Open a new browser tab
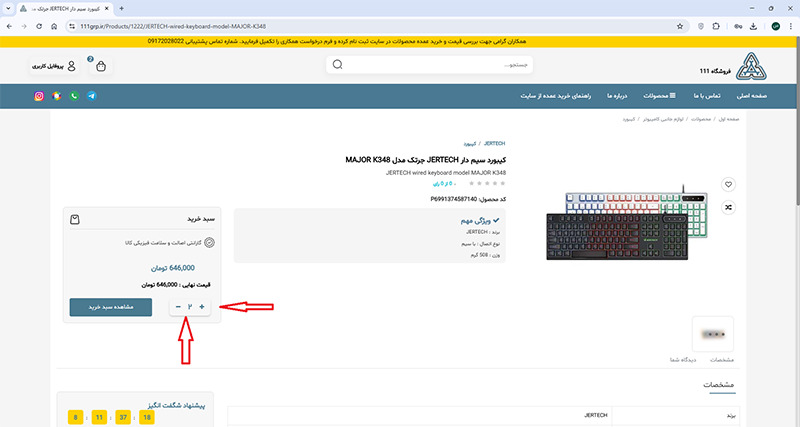 [121, 9]
